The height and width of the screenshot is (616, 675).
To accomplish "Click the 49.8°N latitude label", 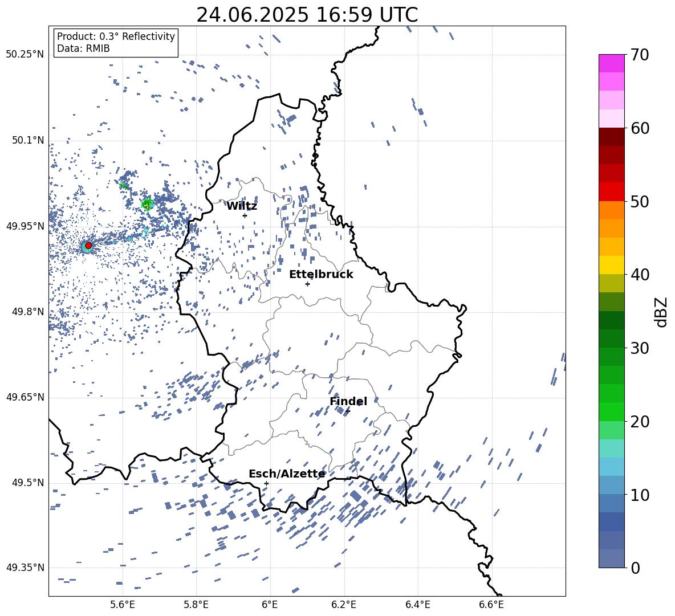I will point(28,312).
